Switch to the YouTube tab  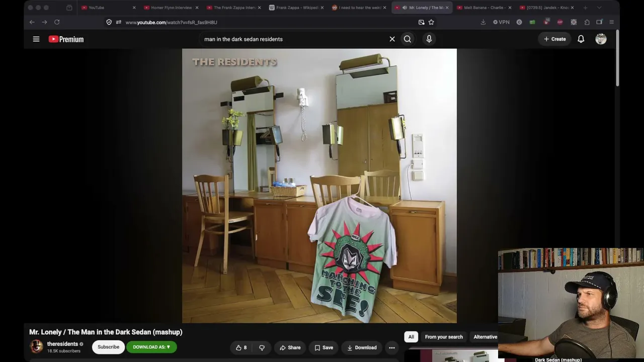click(107, 8)
